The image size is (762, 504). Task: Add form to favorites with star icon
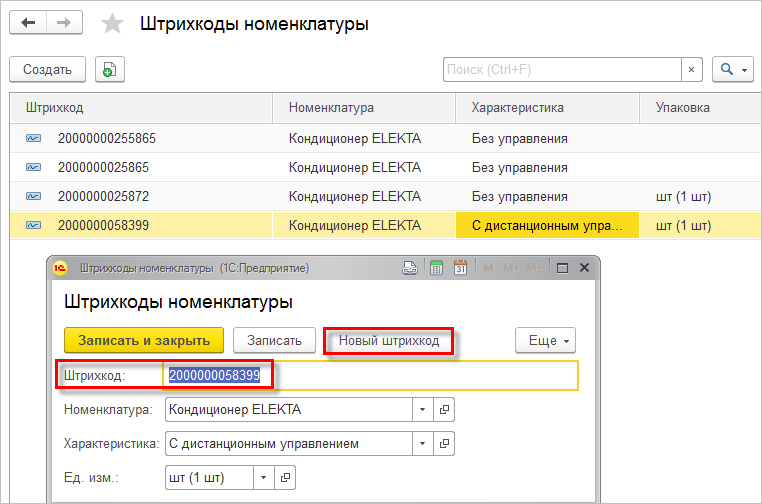click(113, 24)
